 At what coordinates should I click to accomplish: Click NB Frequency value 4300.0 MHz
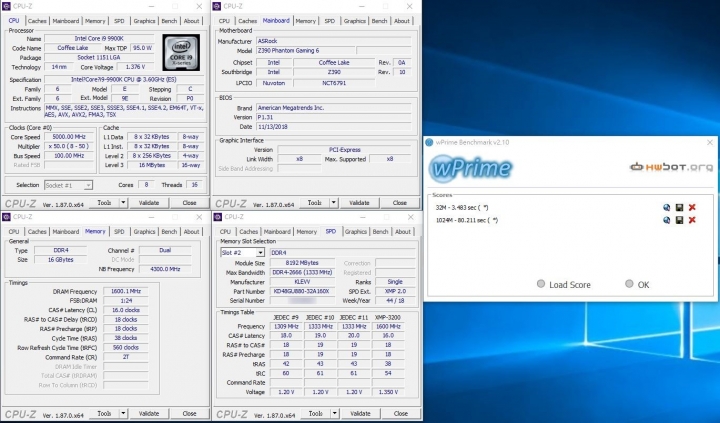tap(165, 269)
